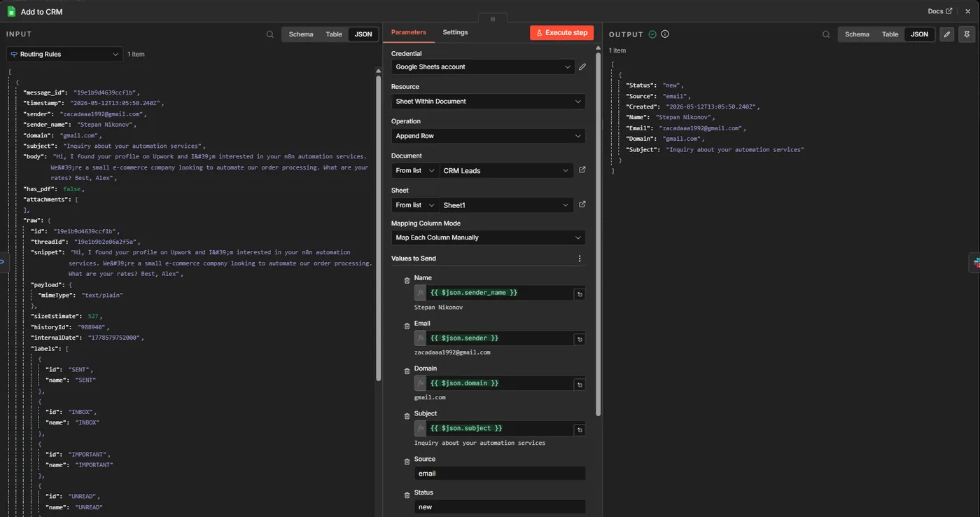Click the Domain expression field $json.domain
This screenshot has height=517, width=980.
pyautogui.click(x=500, y=383)
